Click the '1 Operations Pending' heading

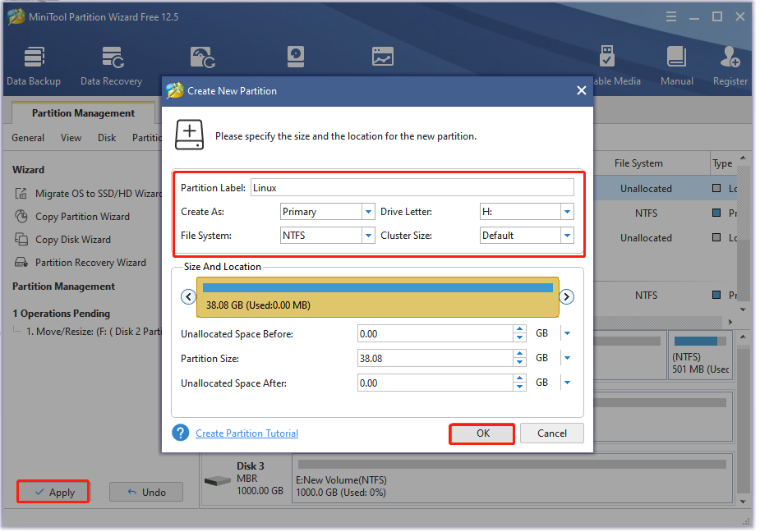(62, 314)
